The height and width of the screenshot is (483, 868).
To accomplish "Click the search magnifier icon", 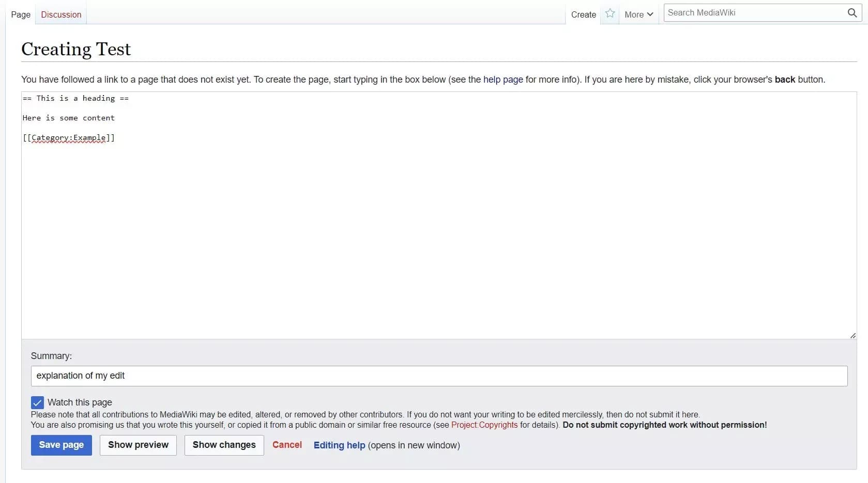I will point(852,13).
